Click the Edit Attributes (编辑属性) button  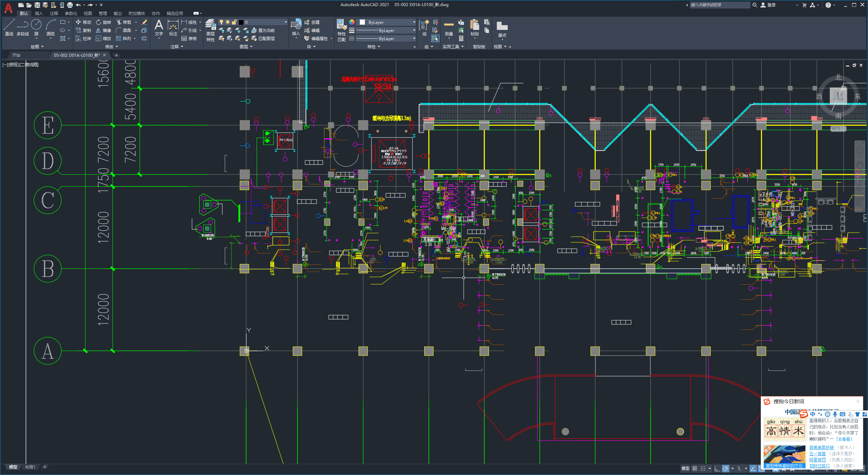click(317, 38)
